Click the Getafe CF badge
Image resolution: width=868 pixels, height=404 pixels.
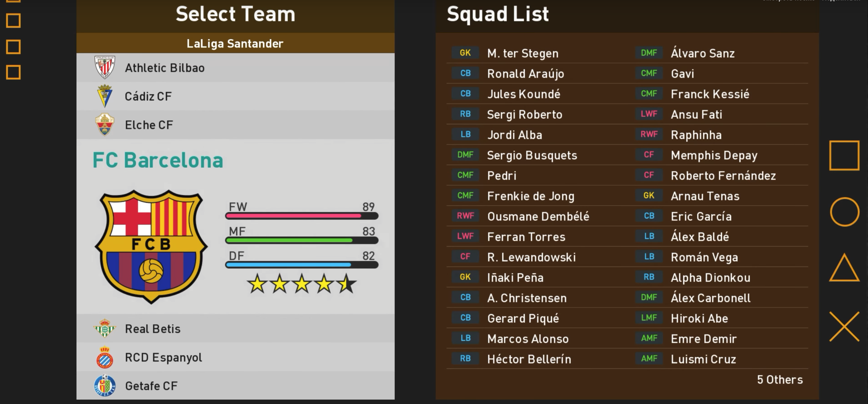105,385
